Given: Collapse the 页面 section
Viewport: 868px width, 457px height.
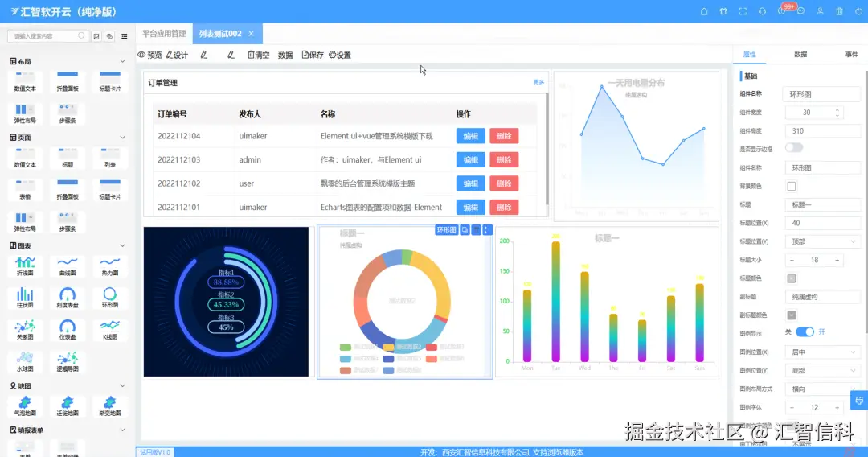Looking at the screenshot, I should click(x=122, y=138).
